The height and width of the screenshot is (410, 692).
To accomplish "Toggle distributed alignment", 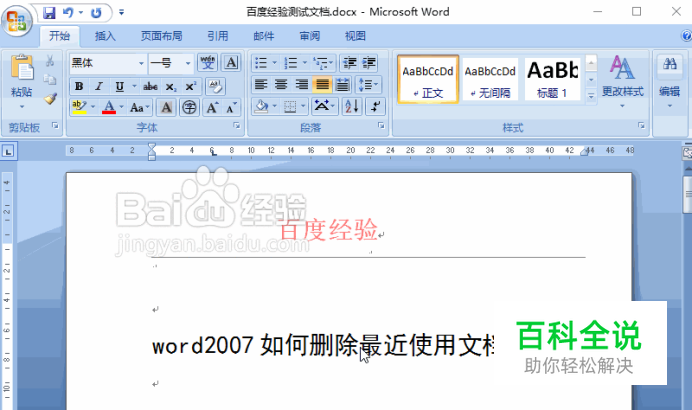I will click(342, 84).
